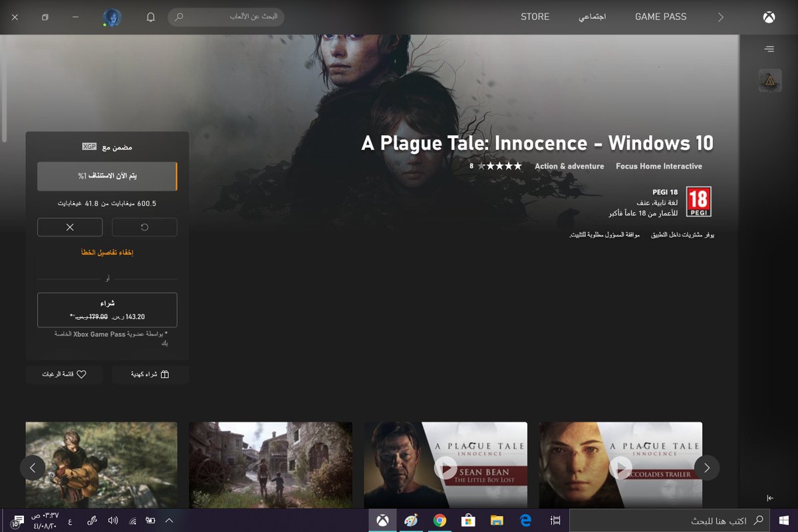Open the Paint app from the taskbar
This screenshot has height=532, width=798.
coord(411,521)
